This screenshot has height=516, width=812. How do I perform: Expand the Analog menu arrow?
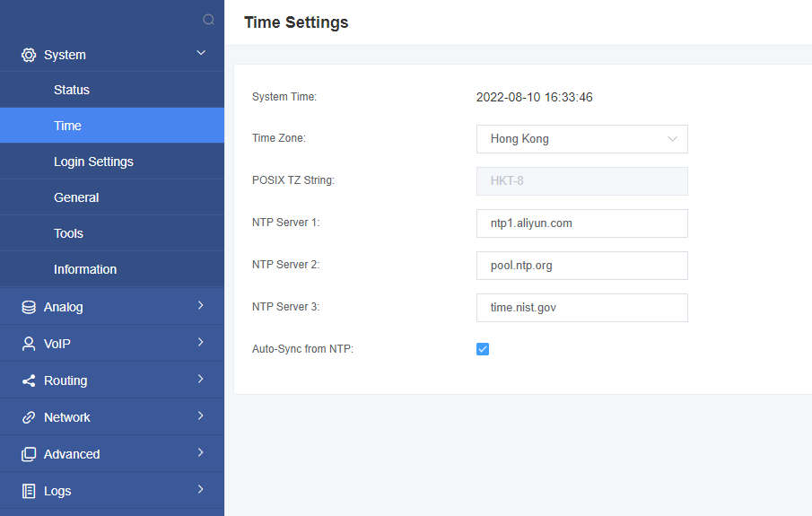200,305
